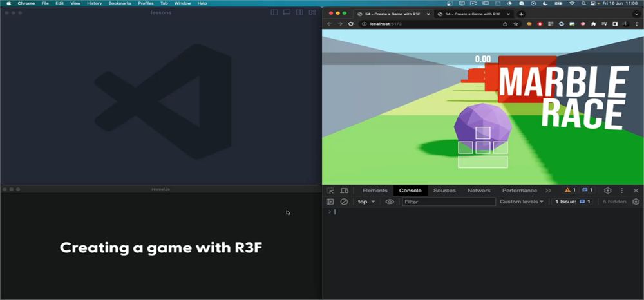Open DevTools three-dot customize menu
This screenshot has width=644, height=300.
click(622, 191)
